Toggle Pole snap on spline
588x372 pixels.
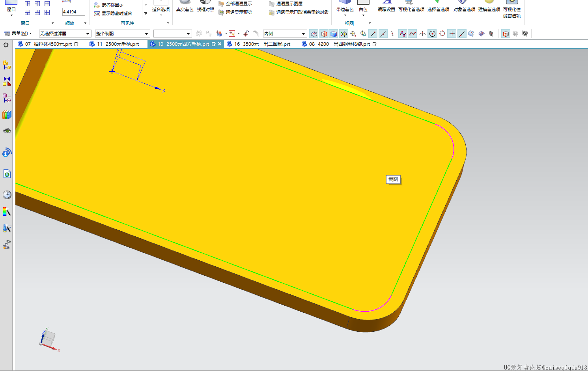[x=403, y=34]
